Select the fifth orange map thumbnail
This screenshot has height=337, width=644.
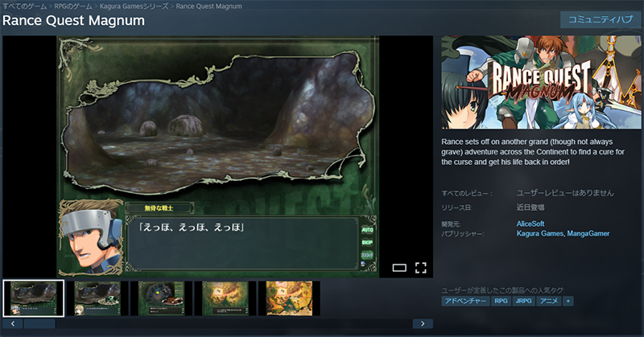[x=289, y=298]
